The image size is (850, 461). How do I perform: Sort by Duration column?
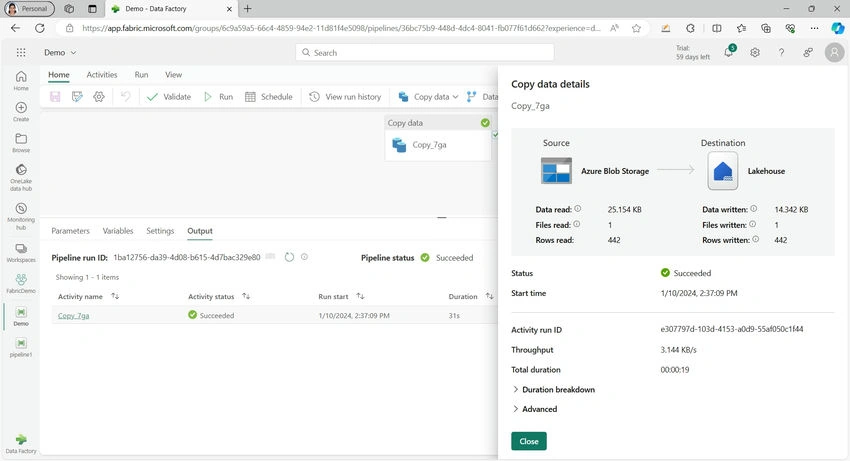(490, 296)
